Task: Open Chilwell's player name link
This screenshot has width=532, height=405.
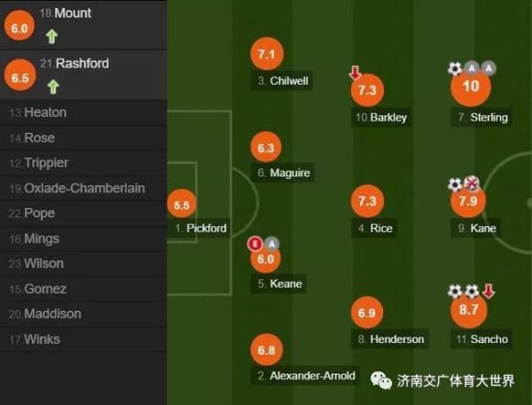Action: coord(283,82)
